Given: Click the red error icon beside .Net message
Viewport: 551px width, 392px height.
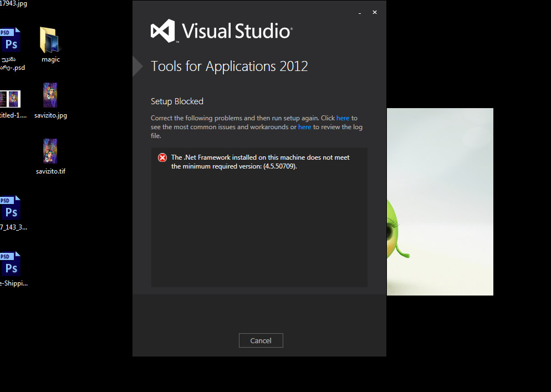Looking at the screenshot, I should point(162,157).
